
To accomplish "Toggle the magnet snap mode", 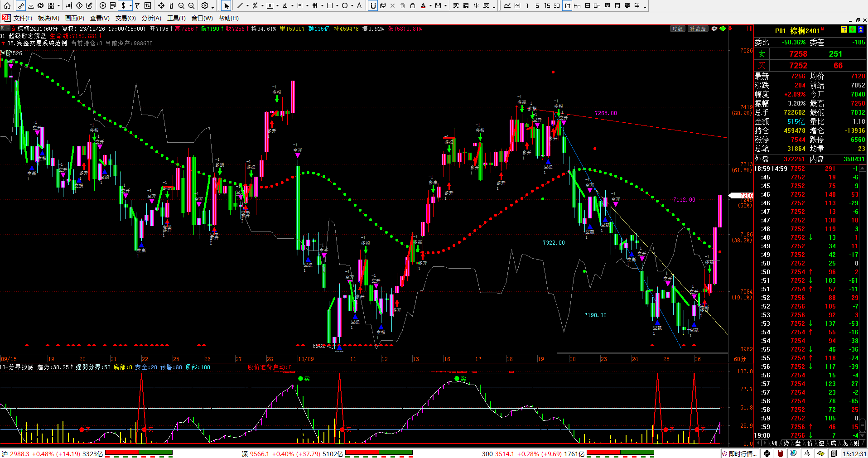I will coord(373,5).
